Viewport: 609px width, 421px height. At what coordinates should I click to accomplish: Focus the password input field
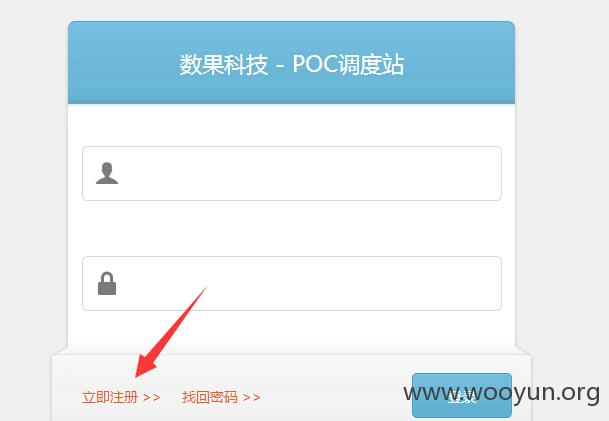(x=292, y=284)
